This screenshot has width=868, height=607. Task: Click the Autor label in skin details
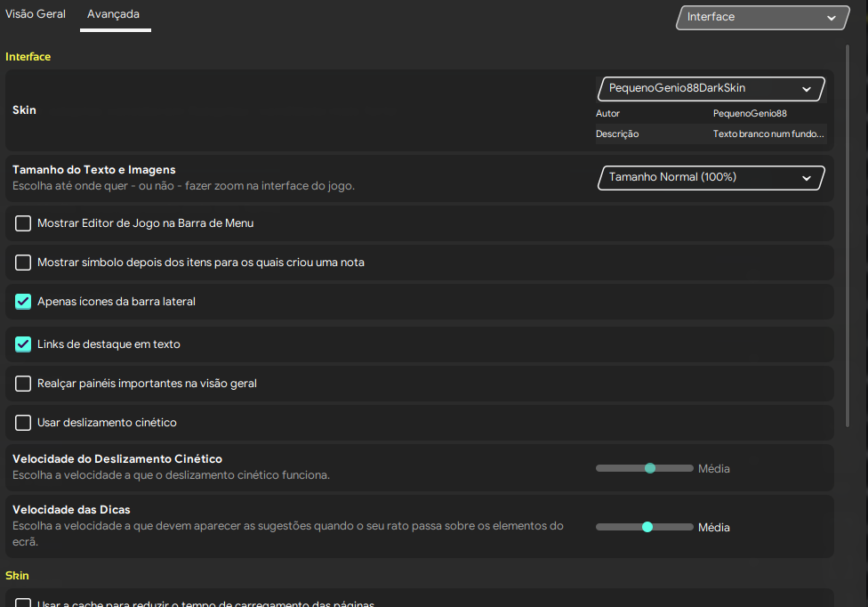click(x=607, y=114)
